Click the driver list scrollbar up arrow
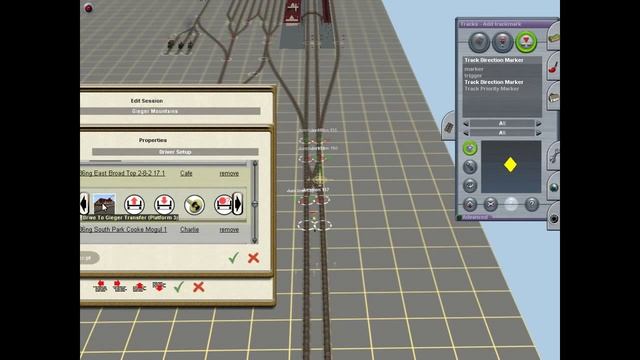640x360 pixels. pos(255,164)
